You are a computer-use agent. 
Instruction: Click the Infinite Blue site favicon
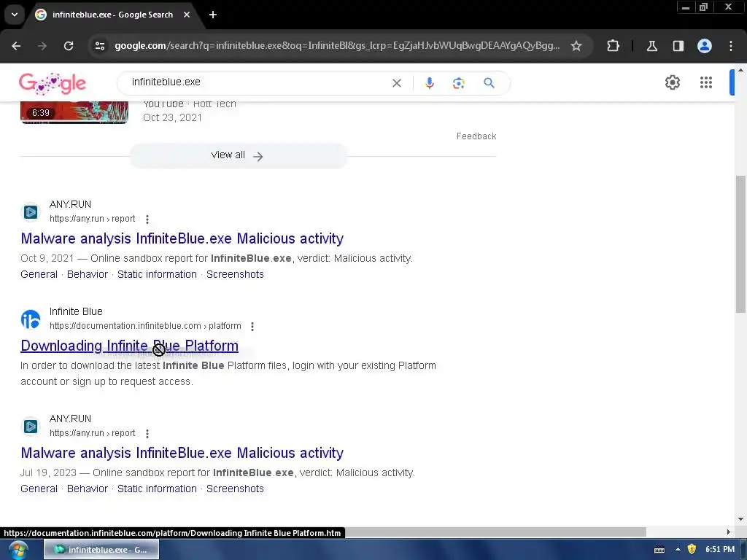coord(31,319)
